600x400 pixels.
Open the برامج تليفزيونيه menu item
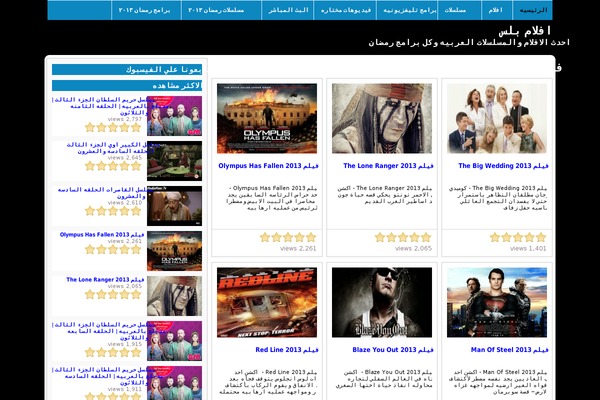coord(409,10)
